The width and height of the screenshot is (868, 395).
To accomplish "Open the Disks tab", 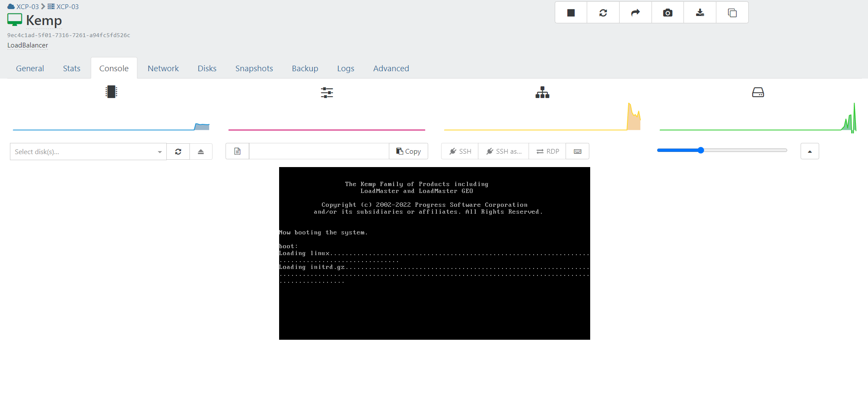I will [x=207, y=68].
